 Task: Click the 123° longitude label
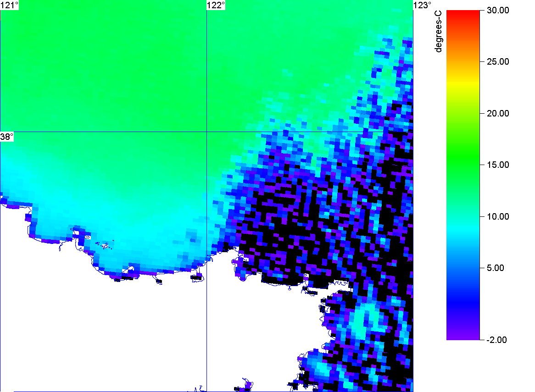click(423, 5)
